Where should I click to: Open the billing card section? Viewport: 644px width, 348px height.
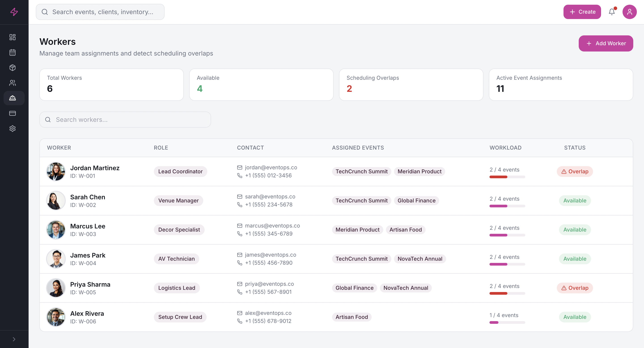click(12, 113)
